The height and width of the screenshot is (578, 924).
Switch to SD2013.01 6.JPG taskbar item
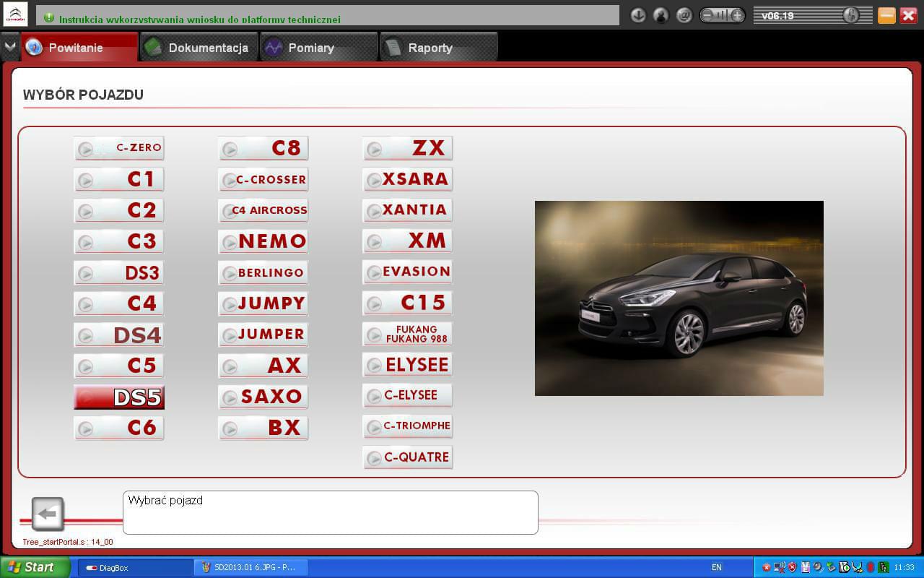(x=250, y=568)
